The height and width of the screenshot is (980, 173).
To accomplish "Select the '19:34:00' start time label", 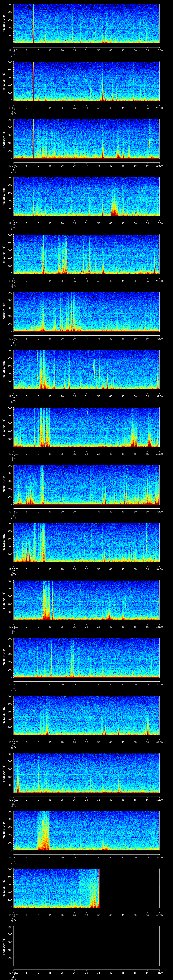I will point(13,627).
